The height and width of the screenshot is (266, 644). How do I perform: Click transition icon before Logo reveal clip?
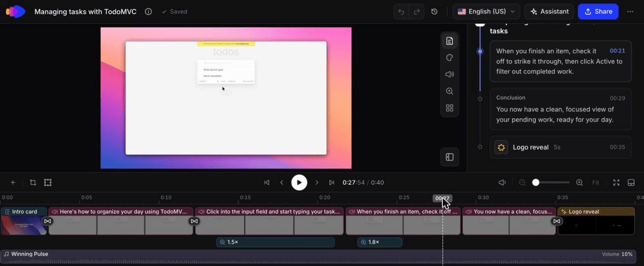tap(556, 221)
